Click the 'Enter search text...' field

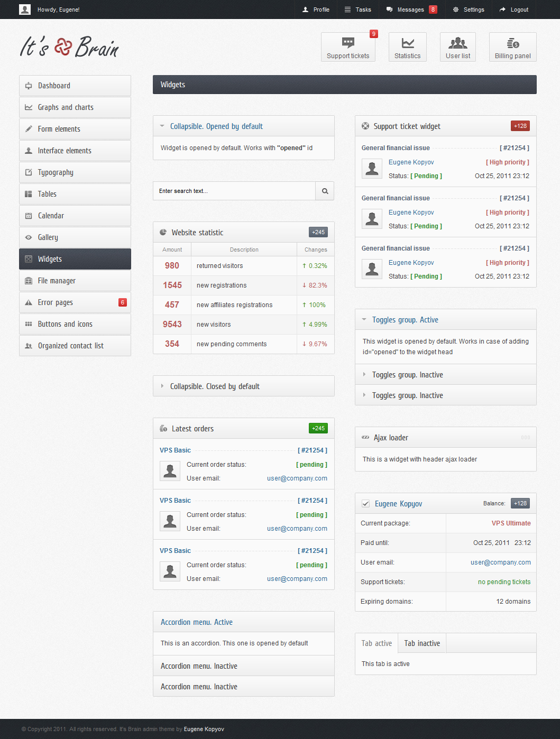tap(234, 191)
